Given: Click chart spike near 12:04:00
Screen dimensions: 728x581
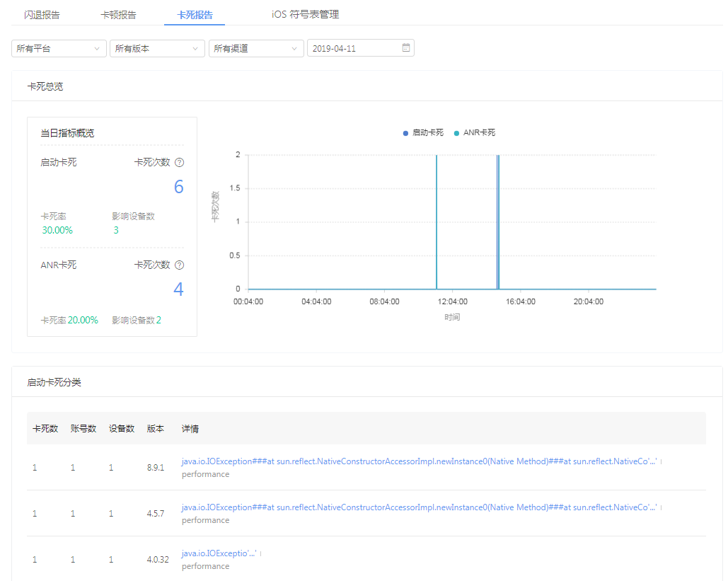Looking at the screenshot, I should [437, 222].
